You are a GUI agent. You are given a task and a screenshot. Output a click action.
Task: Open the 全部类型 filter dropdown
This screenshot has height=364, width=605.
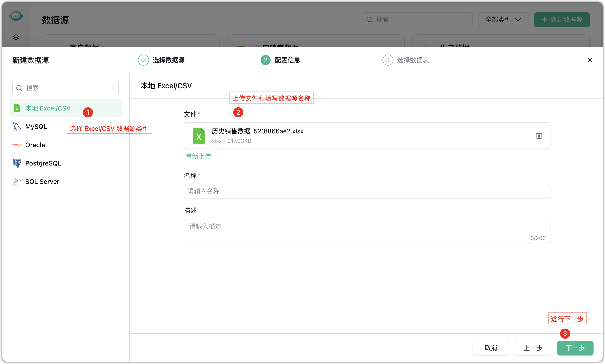click(503, 20)
